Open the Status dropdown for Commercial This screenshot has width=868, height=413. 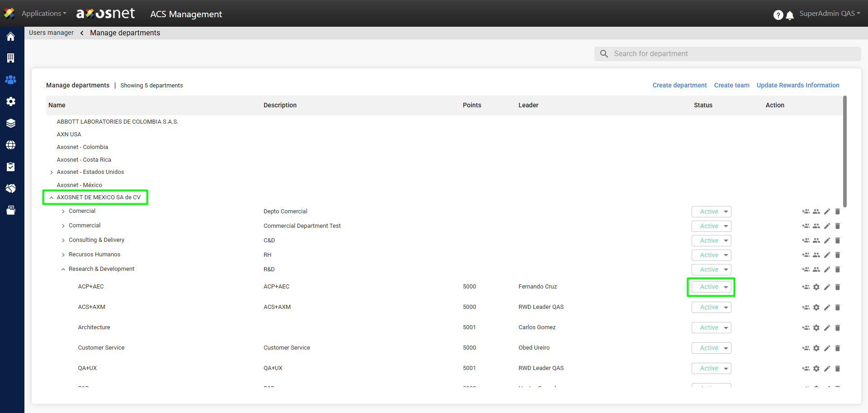(711, 226)
